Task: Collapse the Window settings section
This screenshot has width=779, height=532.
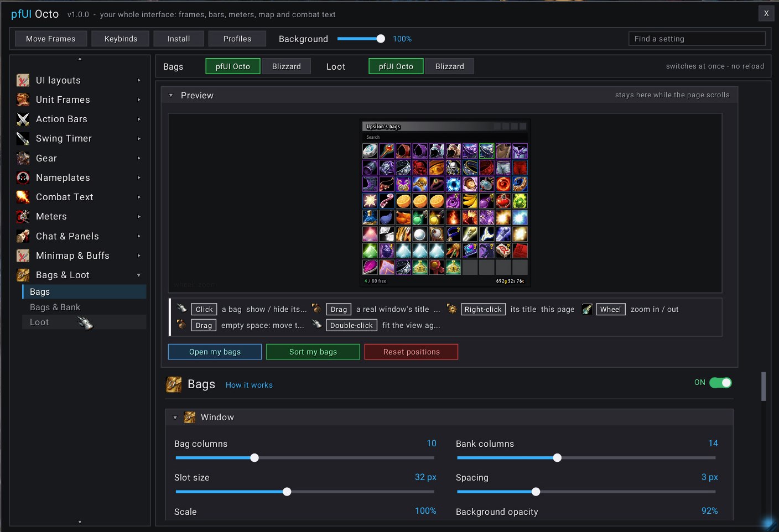Action: tap(175, 418)
